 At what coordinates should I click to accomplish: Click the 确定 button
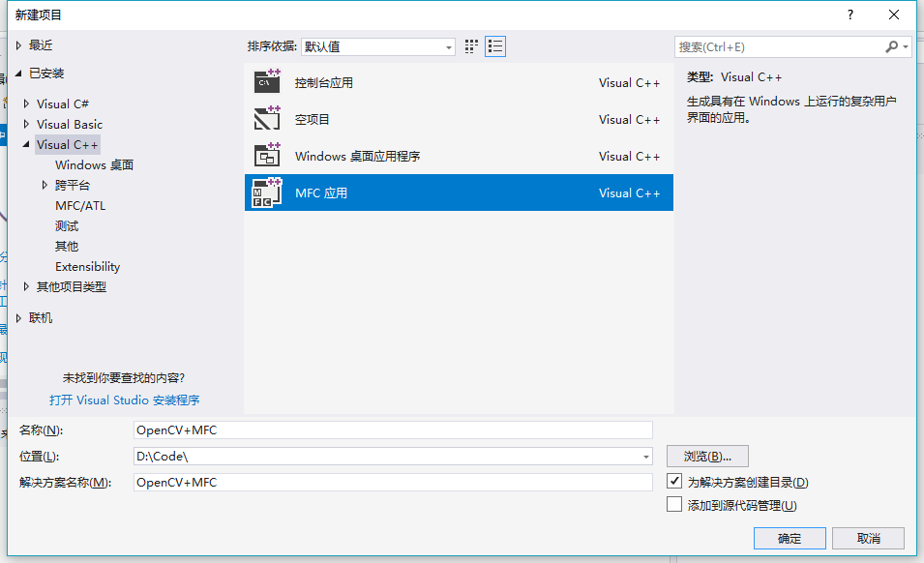pyautogui.click(x=790, y=538)
